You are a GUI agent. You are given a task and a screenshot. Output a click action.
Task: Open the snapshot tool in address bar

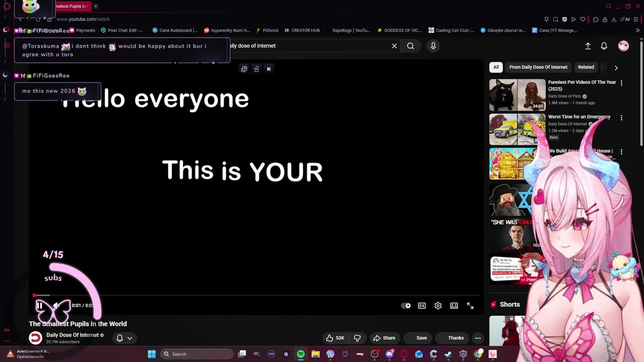[x=555, y=19]
